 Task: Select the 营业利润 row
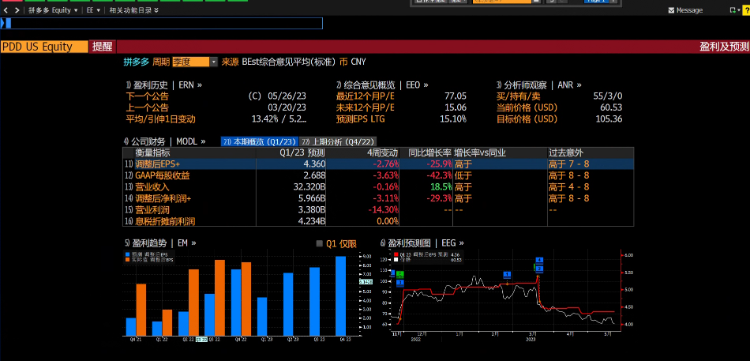point(378,210)
